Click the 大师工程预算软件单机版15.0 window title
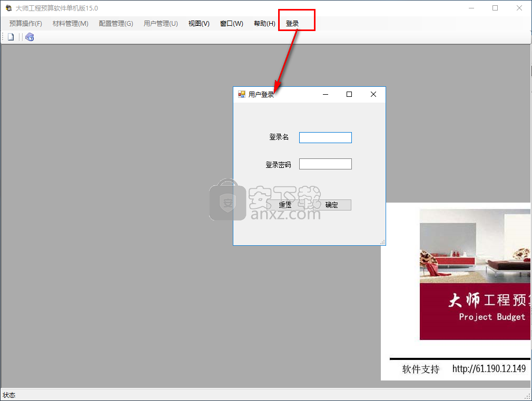 [x=57, y=8]
